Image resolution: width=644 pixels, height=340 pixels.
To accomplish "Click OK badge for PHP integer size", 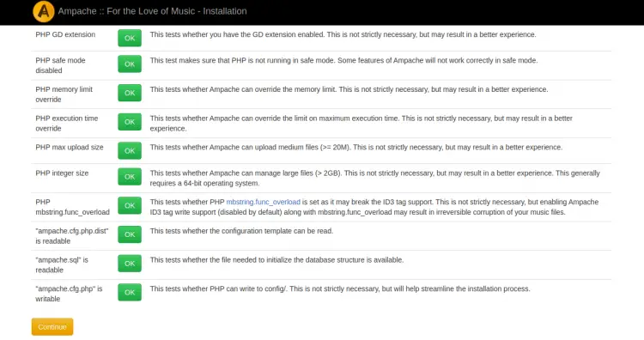I will (x=130, y=177).
